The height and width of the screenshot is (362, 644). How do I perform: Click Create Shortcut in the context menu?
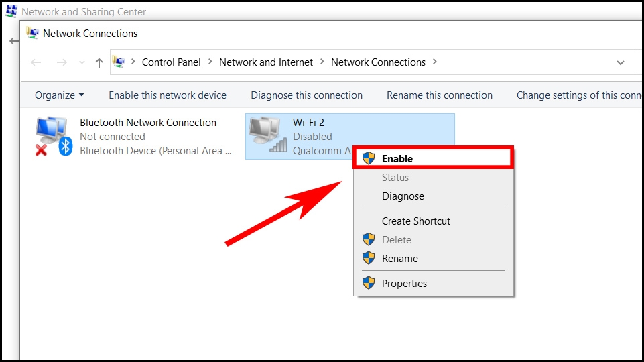pos(415,221)
